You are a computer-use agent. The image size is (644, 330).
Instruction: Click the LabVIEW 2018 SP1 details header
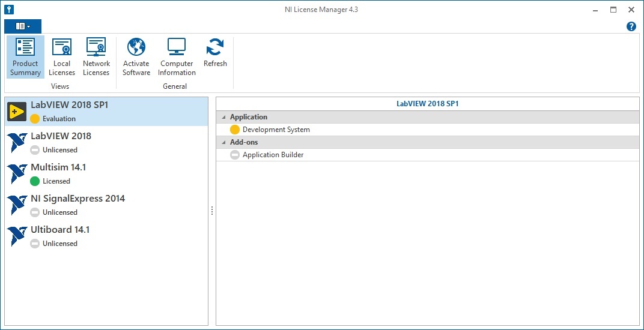pos(427,104)
